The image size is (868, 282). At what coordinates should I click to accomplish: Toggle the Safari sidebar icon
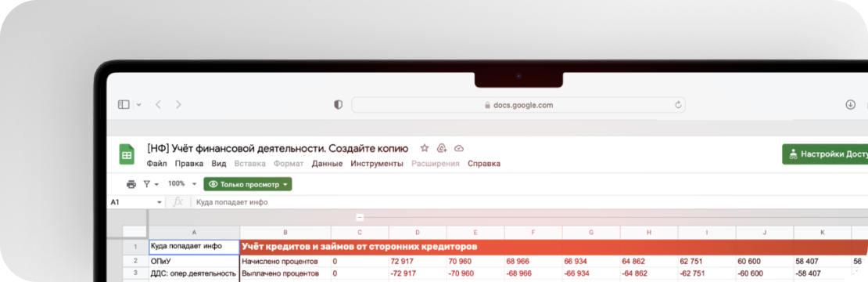click(124, 104)
